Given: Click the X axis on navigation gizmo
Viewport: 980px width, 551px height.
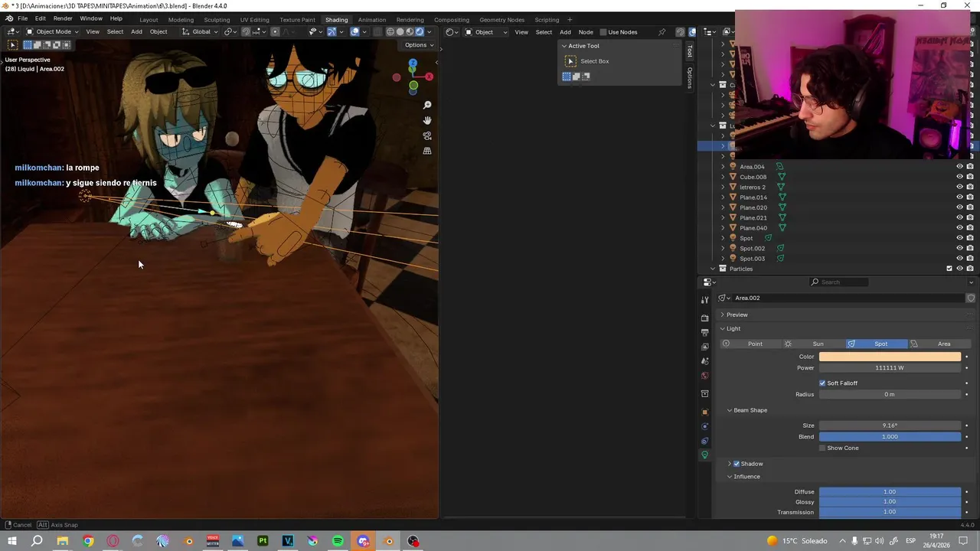Looking at the screenshot, I should pyautogui.click(x=430, y=77).
